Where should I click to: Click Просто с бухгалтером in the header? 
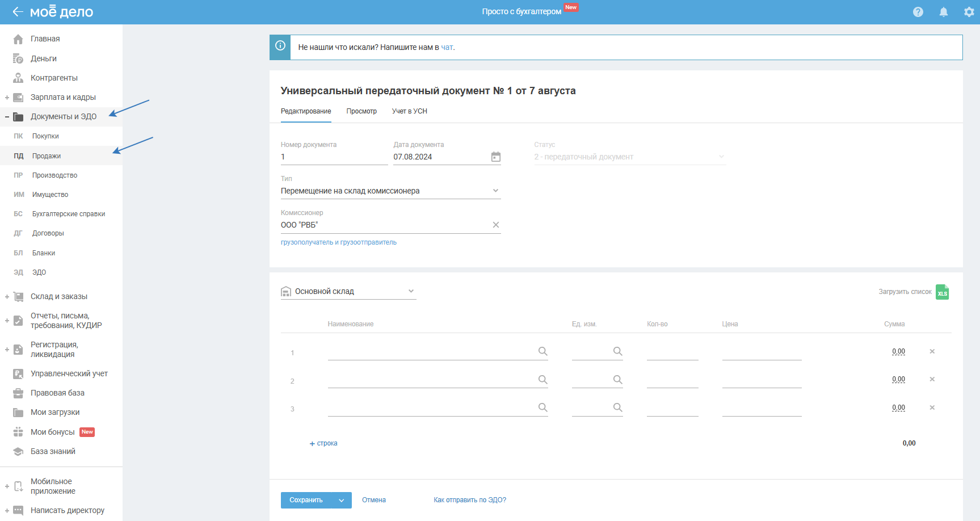(x=521, y=11)
